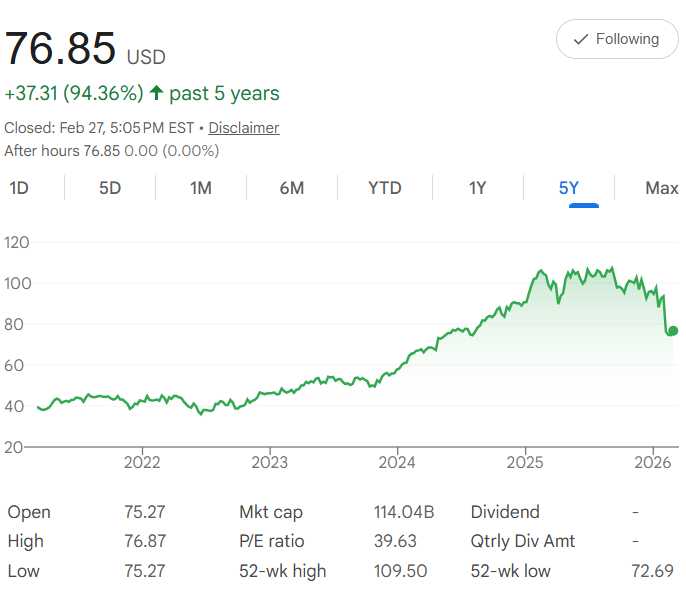Select the active 5Y tab
Image resolution: width=686 pixels, height=598 pixels.
pyautogui.click(x=569, y=188)
